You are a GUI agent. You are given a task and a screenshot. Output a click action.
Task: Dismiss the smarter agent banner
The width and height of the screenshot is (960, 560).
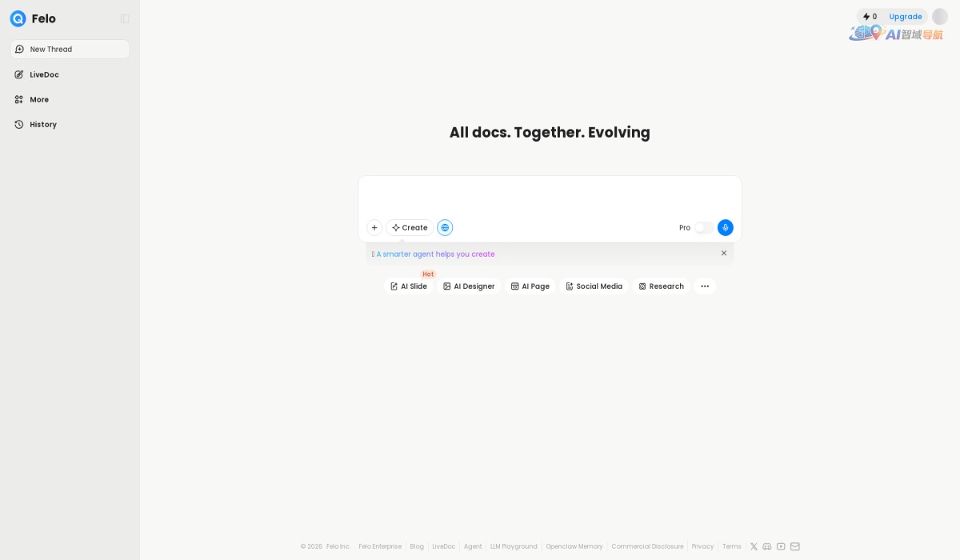click(724, 254)
